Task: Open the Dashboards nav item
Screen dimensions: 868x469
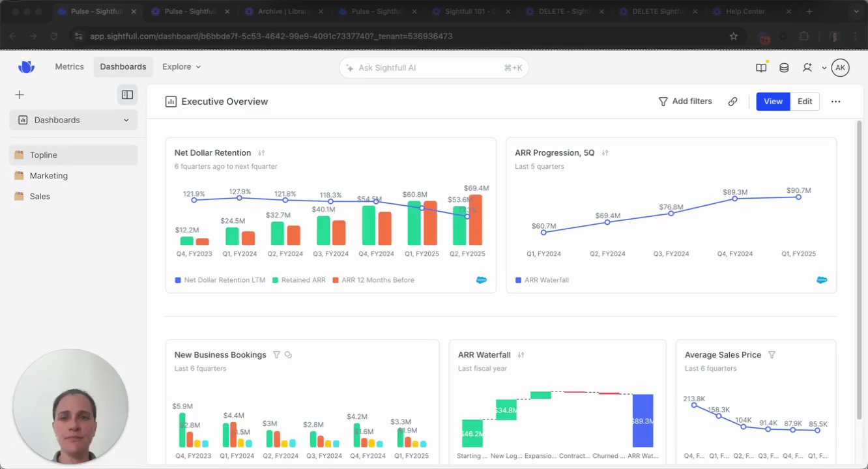Action: click(123, 67)
